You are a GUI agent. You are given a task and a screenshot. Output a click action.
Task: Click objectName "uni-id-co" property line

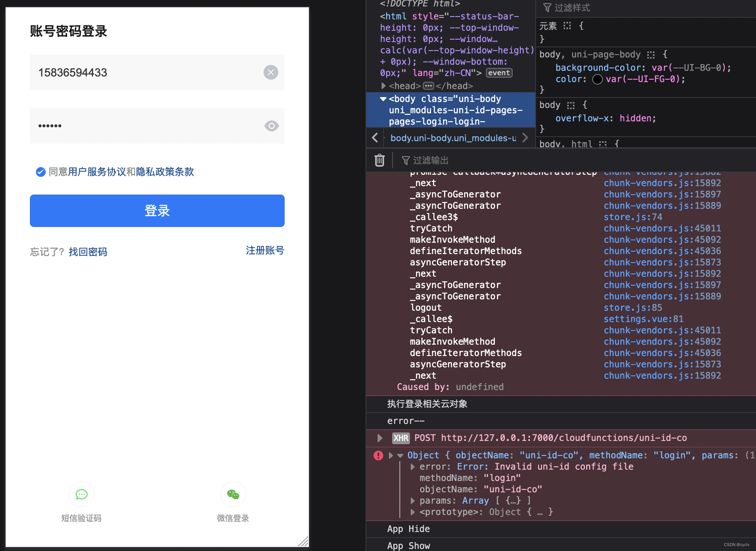click(x=481, y=490)
